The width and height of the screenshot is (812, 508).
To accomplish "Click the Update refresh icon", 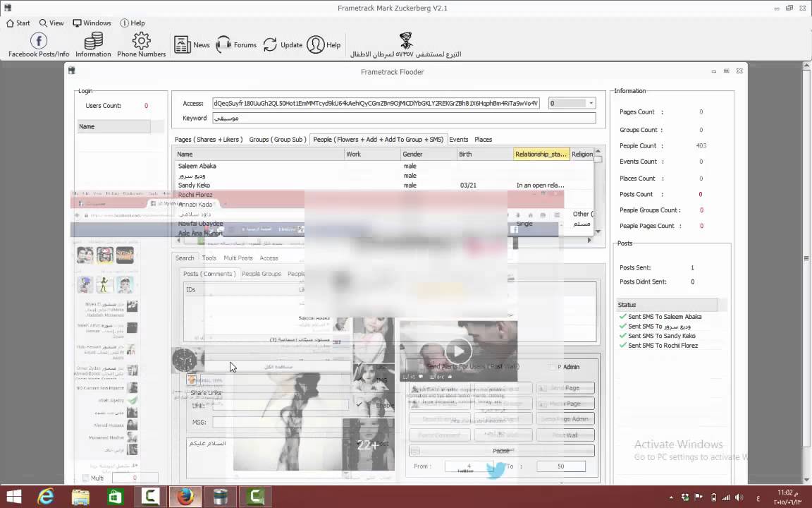I will point(270,44).
